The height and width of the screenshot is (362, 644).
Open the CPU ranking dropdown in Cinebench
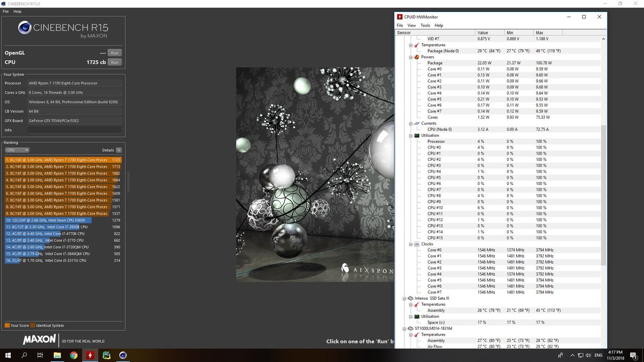(x=17, y=150)
